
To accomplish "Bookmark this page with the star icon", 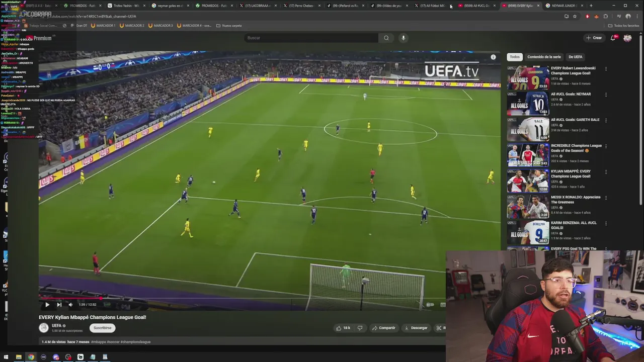I will click(x=575, y=16).
